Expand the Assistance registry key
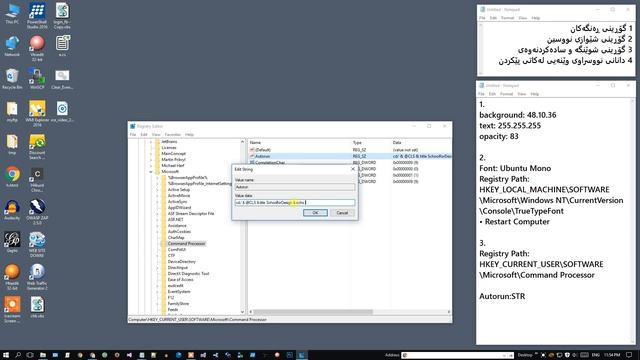 [x=158, y=225]
